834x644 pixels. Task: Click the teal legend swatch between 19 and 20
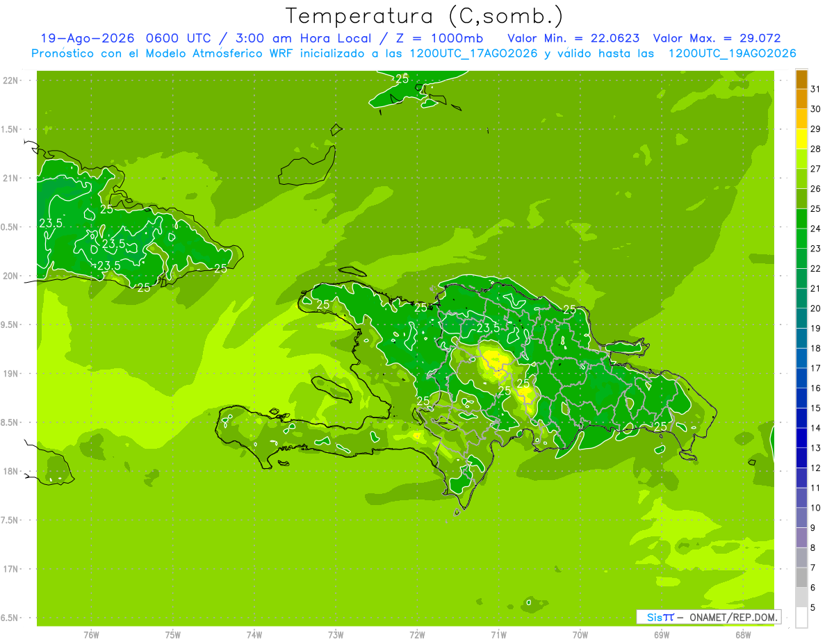click(801, 319)
